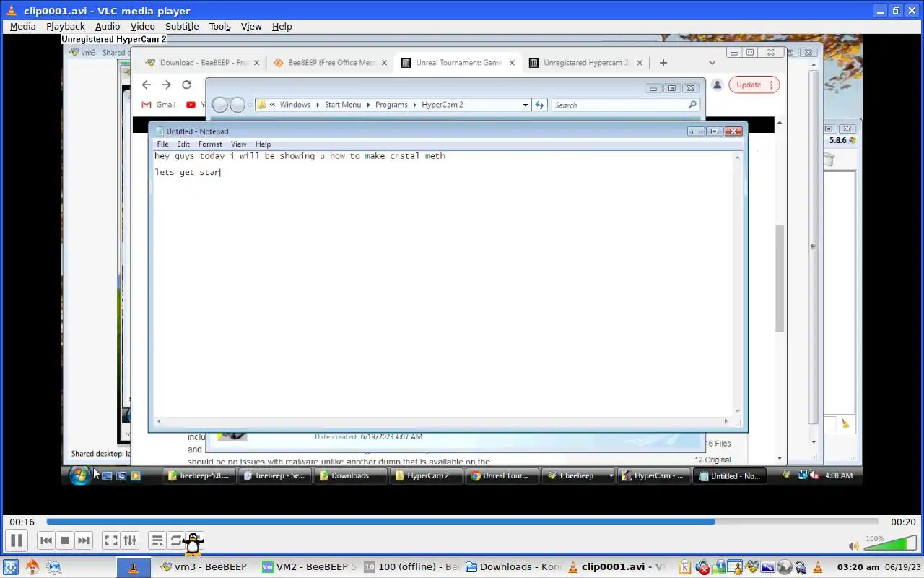Click the Gmail bookmark in Chrome
The height and width of the screenshot is (578, 924).
tap(159, 105)
